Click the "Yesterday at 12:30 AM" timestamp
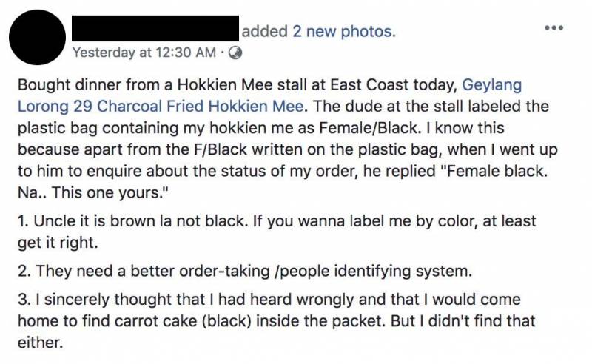Image resolution: width=592 pixels, height=364 pixels. pos(145,53)
